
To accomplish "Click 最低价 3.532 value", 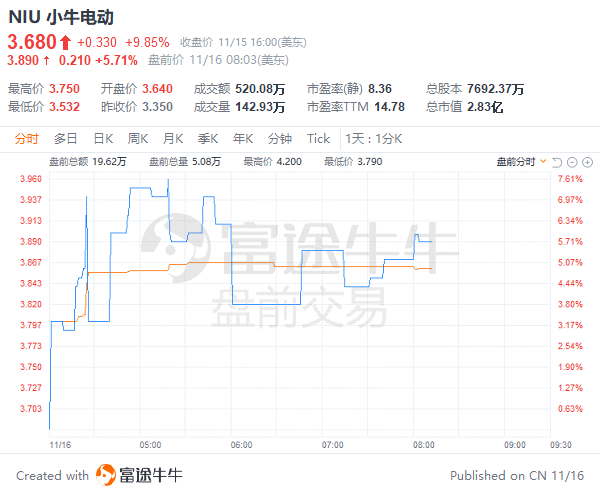I will coord(64,107).
